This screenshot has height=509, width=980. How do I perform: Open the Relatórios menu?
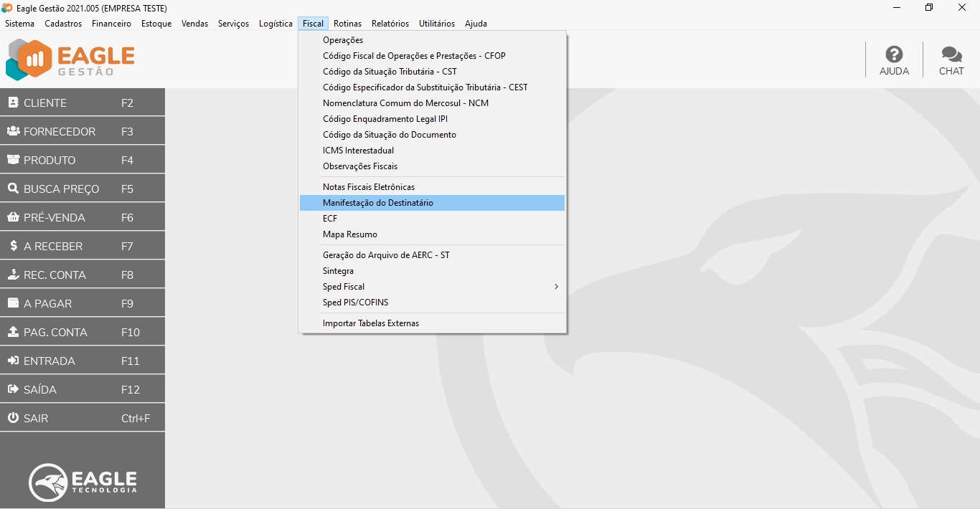[x=390, y=24]
